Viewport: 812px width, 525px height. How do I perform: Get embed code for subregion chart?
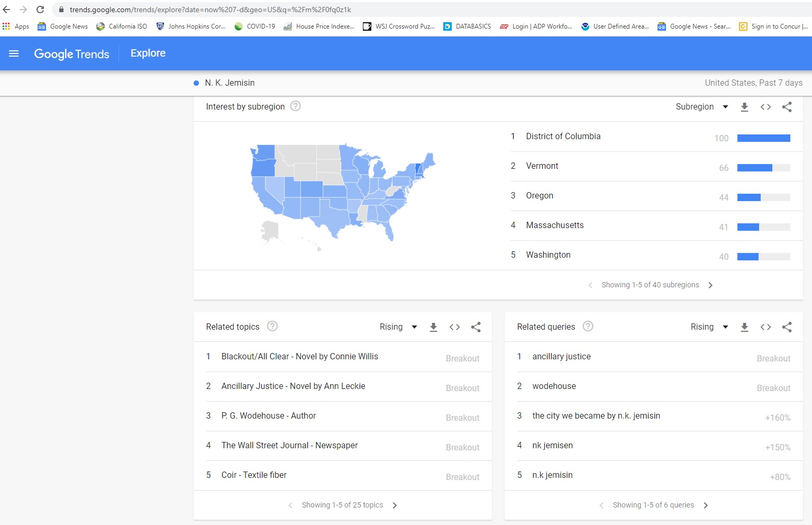(x=765, y=107)
